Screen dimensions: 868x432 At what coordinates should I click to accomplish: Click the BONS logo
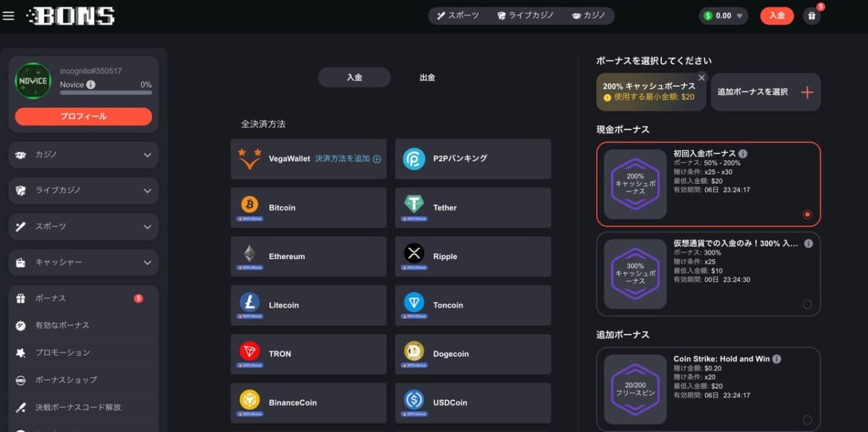pyautogui.click(x=71, y=14)
